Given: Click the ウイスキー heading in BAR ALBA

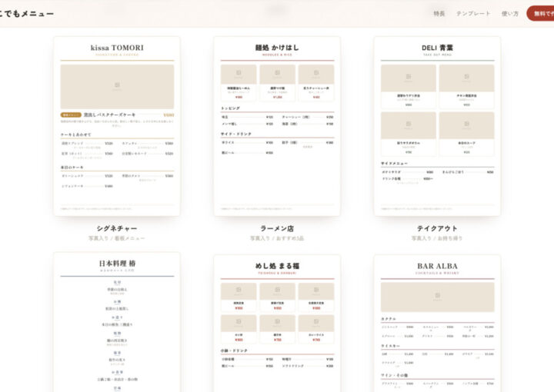Looking at the screenshot, I should coord(390,346).
